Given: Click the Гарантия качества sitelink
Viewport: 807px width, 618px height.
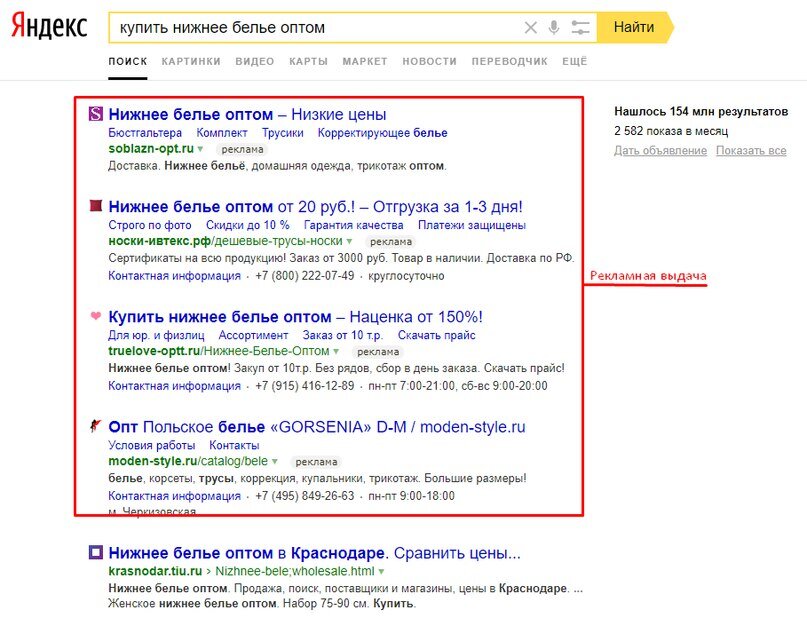Looking at the screenshot, I should 354,225.
